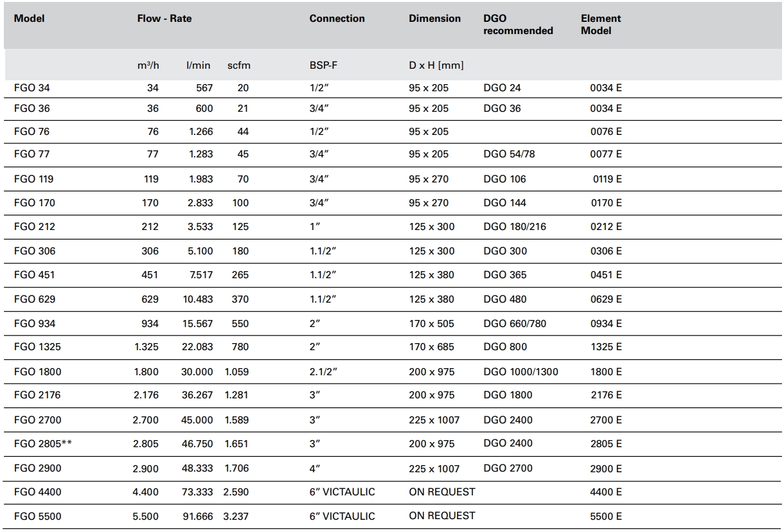The image size is (784, 532).
Task: Select the scfm unit subheader
Action: click(x=238, y=66)
